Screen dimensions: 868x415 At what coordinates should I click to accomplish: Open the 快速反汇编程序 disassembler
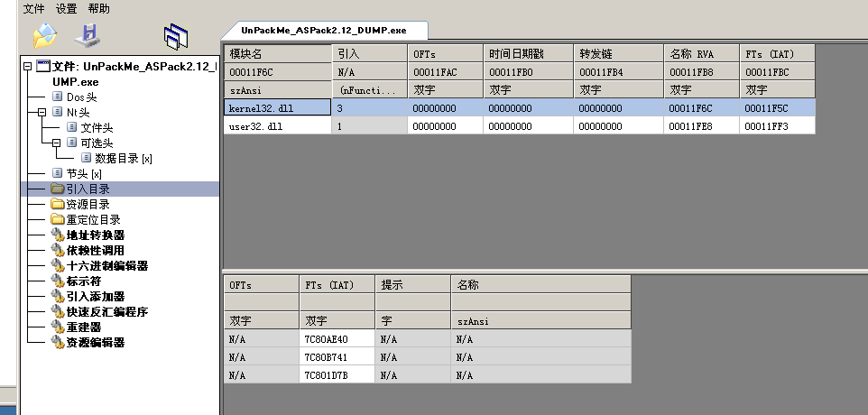point(106,311)
